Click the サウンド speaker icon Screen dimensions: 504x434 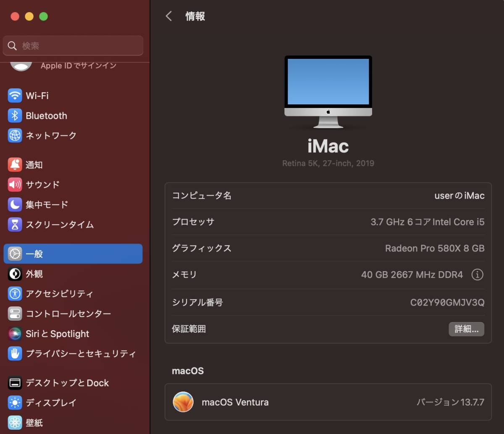point(15,185)
